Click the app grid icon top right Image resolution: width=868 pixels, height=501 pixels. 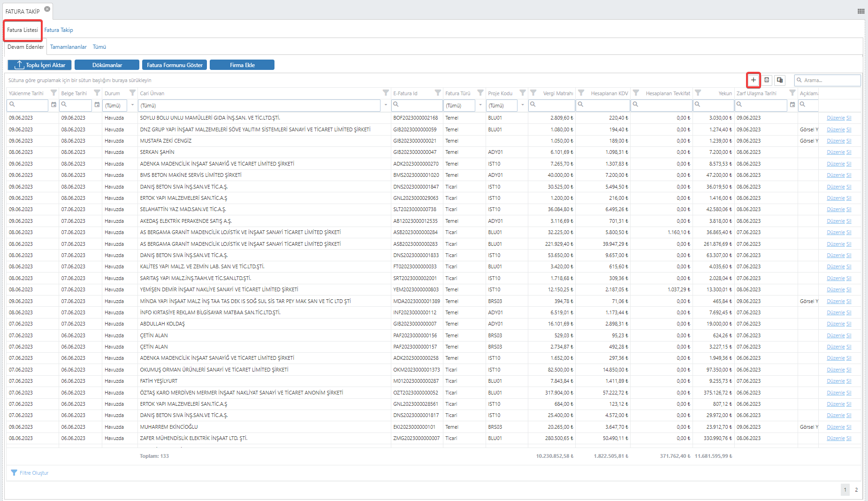tap(861, 11)
